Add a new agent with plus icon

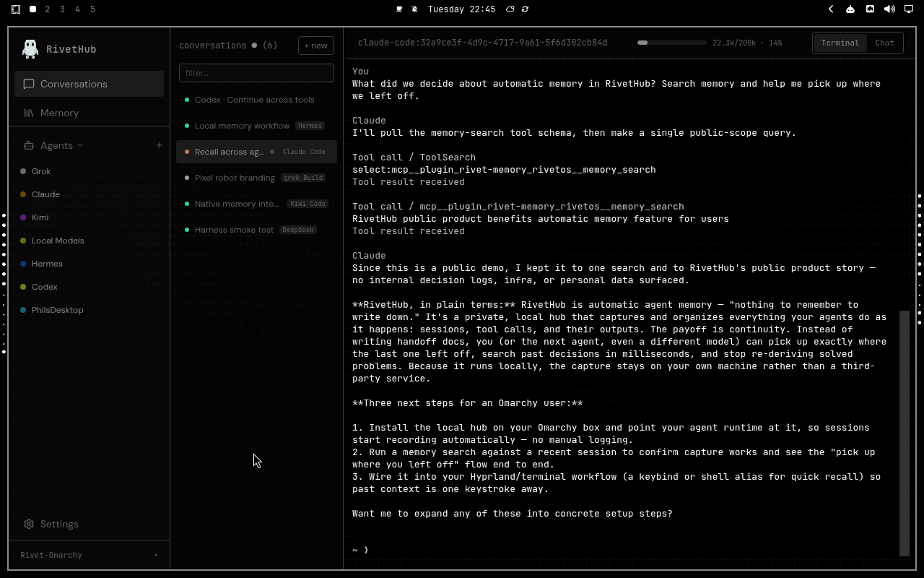tap(160, 145)
